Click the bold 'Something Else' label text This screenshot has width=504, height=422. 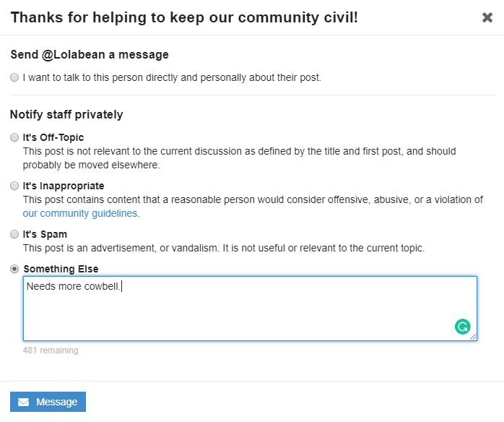pos(61,269)
